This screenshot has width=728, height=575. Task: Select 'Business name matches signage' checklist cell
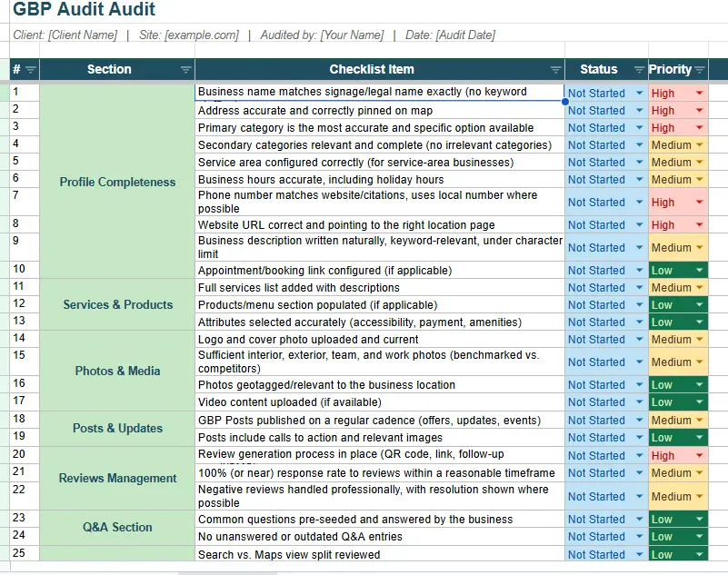379,92
